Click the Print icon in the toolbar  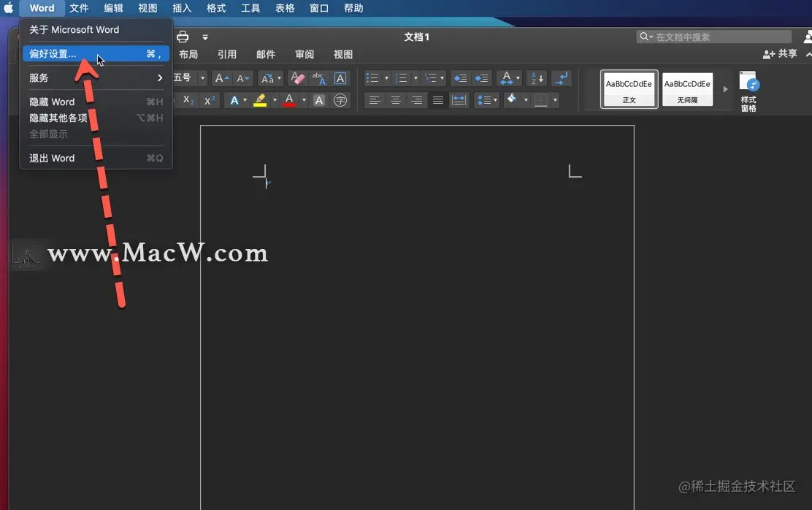click(183, 37)
